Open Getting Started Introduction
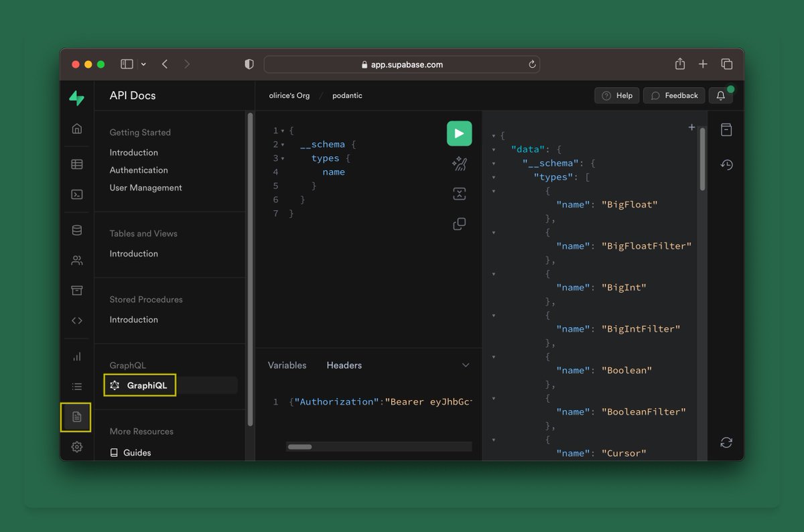 [134, 153]
